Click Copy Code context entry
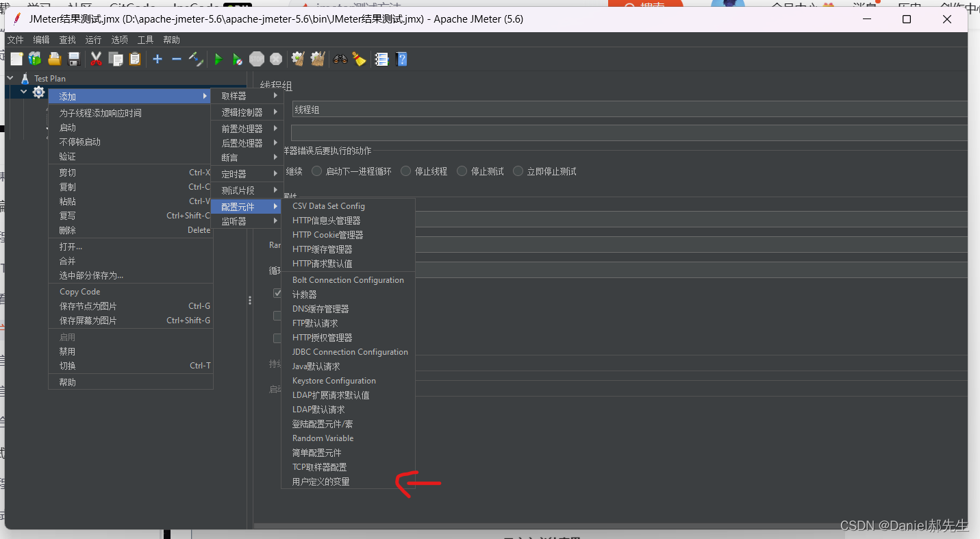The width and height of the screenshot is (980, 539). point(130,292)
